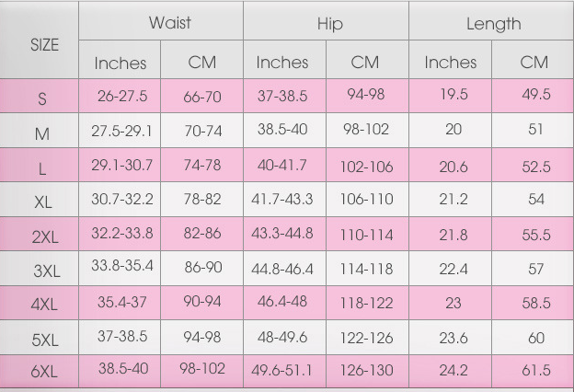
Task: Click the S size row label
Action: pos(42,98)
